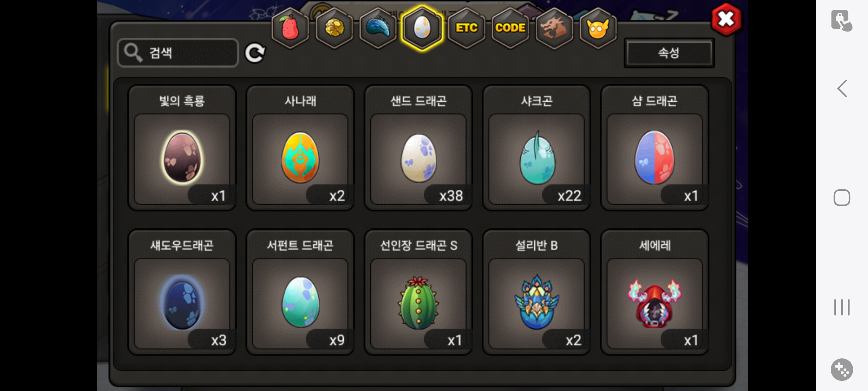
Task: Select the yellow horned mask tab
Action: 598,28
